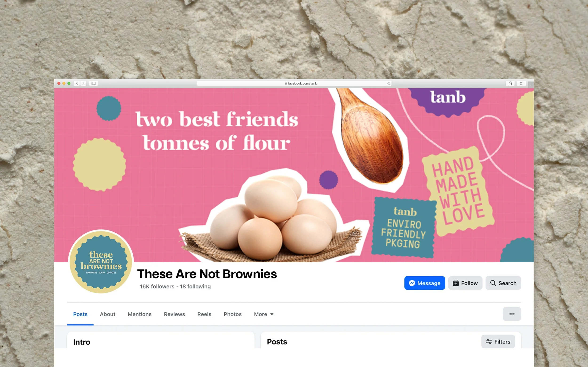This screenshot has width=588, height=367.
Task: Open the Reviews tab
Action: [174, 314]
